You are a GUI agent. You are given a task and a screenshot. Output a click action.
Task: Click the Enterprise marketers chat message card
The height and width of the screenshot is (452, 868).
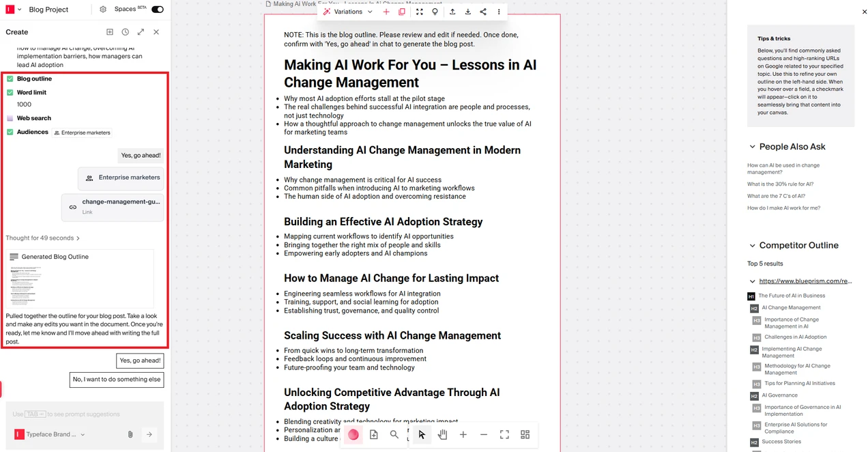(x=121, y=178)
